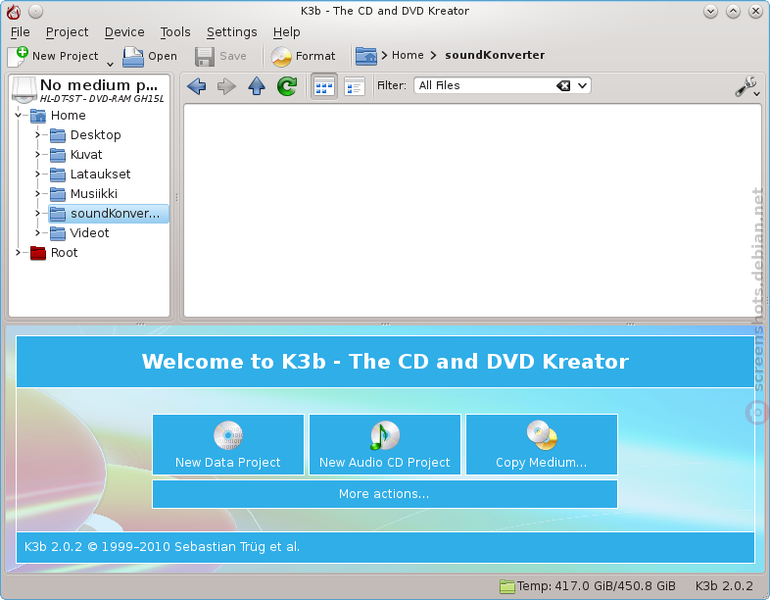
Task: Click the home folder icon in breadcrumb
Action: tap(366, 56)
